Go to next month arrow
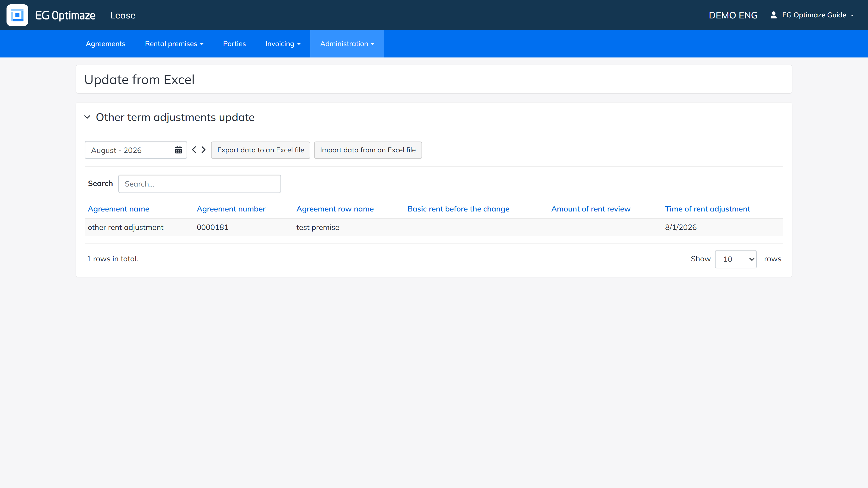Screen dimensions: 868x488 point(203,150)
